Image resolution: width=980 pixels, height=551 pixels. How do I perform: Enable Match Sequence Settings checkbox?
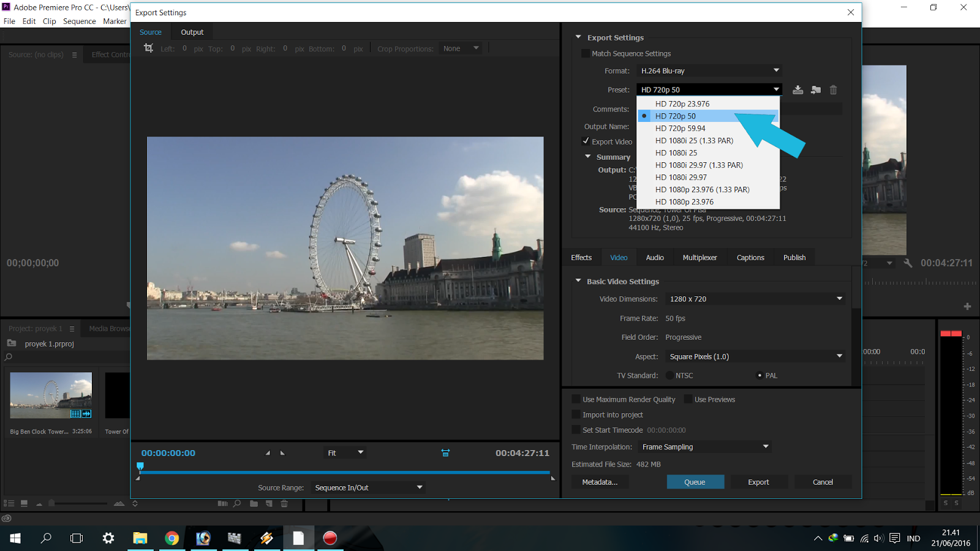click(585, 54)
